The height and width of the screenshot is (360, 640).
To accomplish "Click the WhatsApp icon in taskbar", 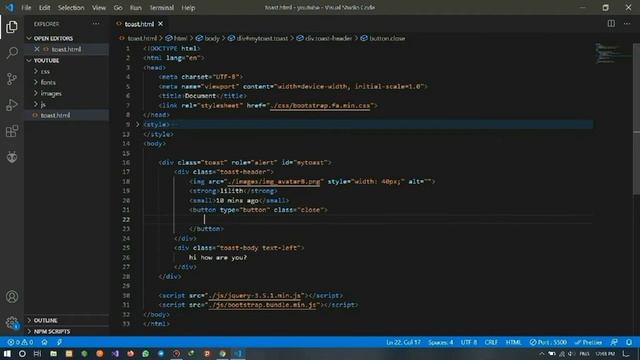I will tap(146, 353).
